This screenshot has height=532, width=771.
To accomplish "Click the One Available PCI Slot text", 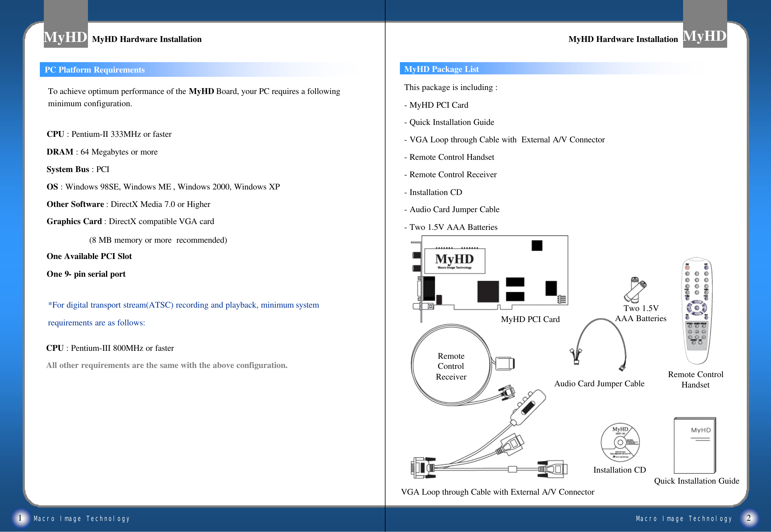I will coord(89,256).
